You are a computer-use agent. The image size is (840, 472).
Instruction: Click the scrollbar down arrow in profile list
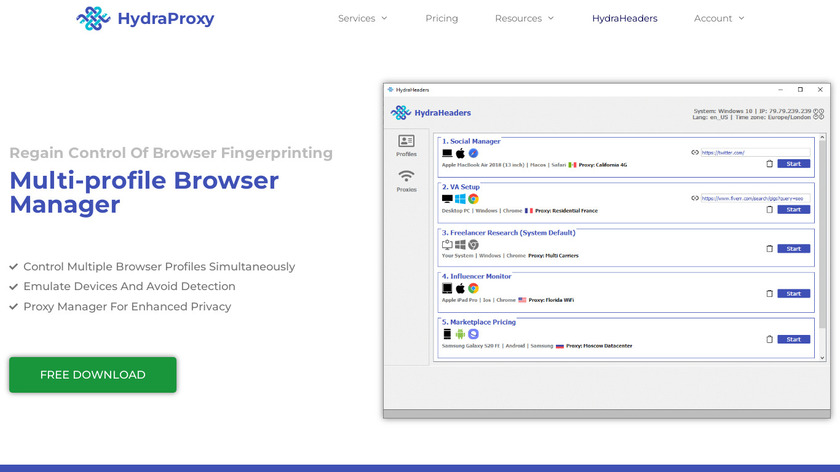822,358
